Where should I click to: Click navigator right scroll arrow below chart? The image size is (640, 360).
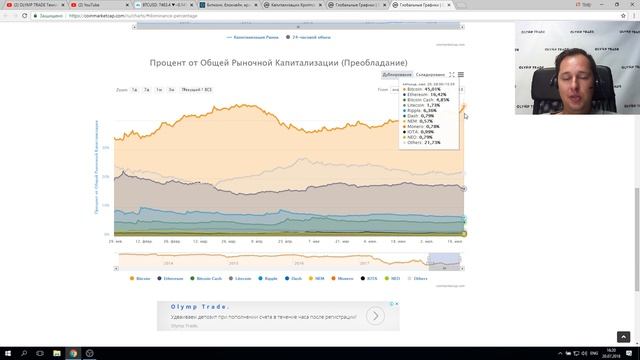462,269
